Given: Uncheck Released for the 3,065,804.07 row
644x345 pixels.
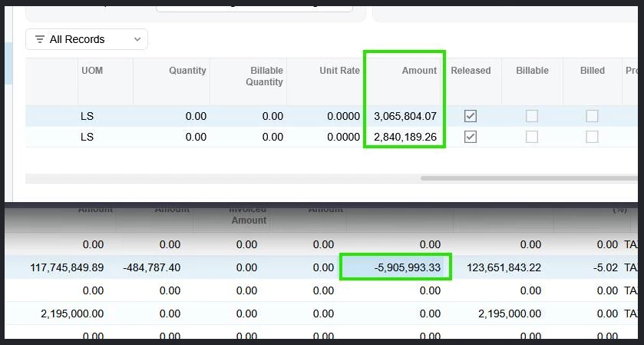Looking at the screenshot, I should coord(471,116).
